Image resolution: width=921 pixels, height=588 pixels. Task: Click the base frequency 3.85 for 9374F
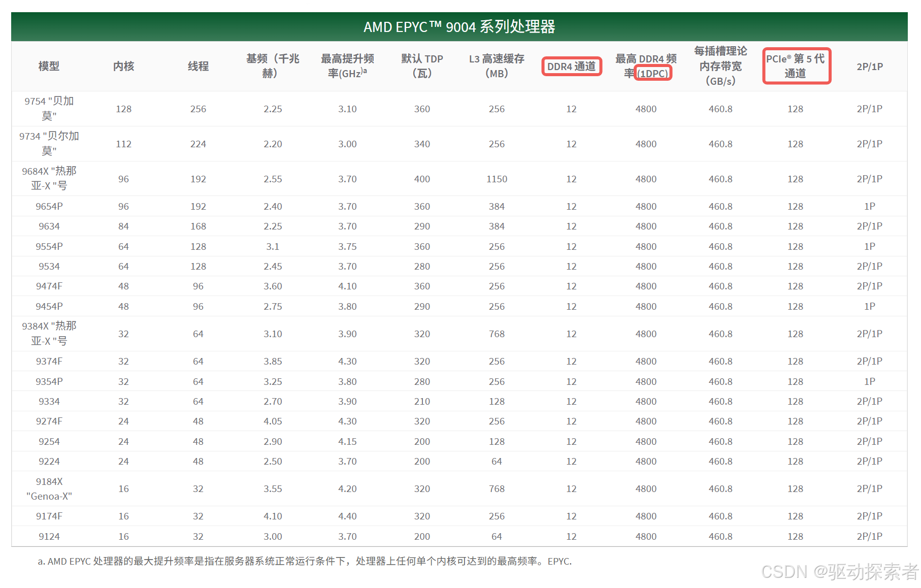coord(273,361)
